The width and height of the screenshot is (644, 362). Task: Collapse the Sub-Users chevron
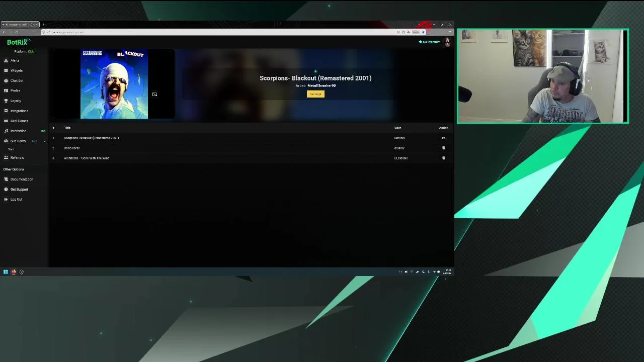pyautogui.click(x=45, y=141)
